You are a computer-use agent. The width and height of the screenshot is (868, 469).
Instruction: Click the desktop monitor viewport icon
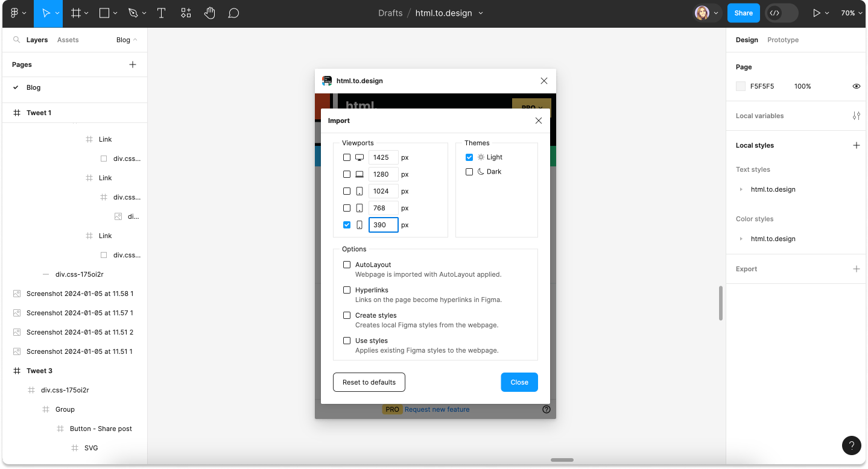pos(360,157)
